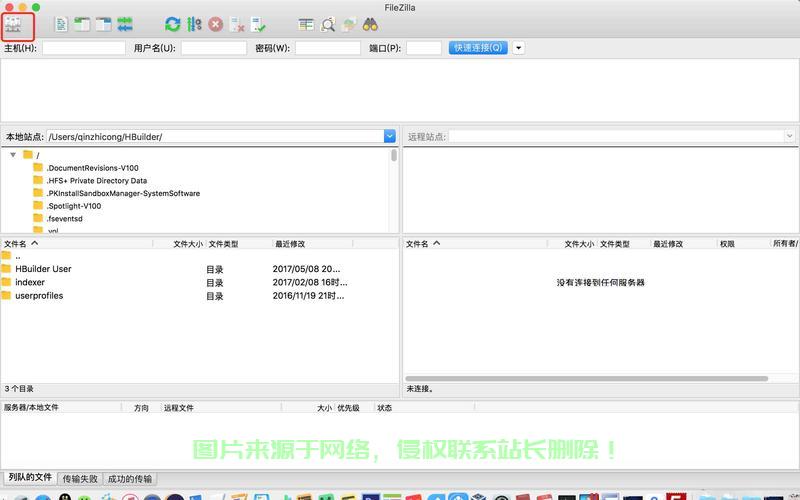
Task: Select .PKInstallSandboxManager-SystemSoftware folder
Action: 117,193
